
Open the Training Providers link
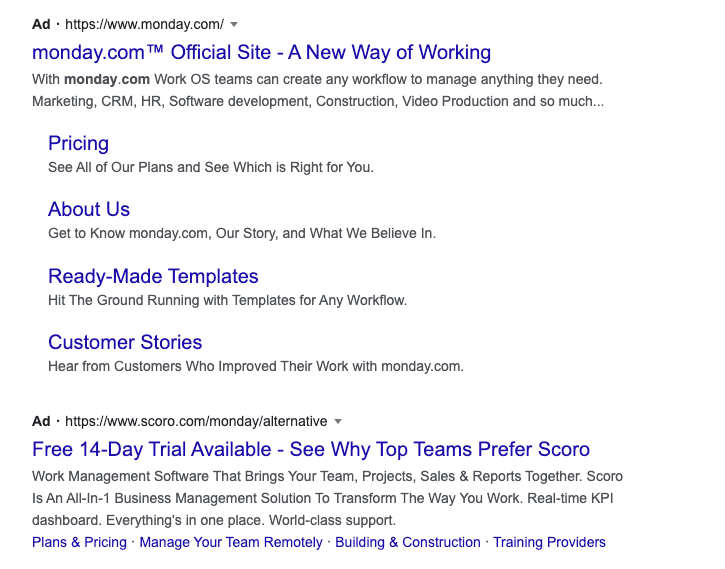point(549,542)
